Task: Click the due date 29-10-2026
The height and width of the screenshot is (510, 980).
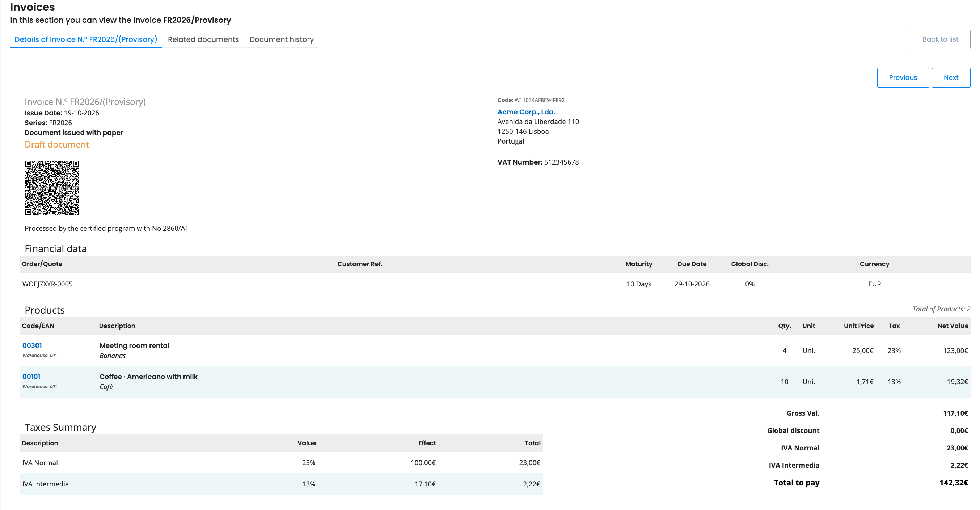Action: 692,284
